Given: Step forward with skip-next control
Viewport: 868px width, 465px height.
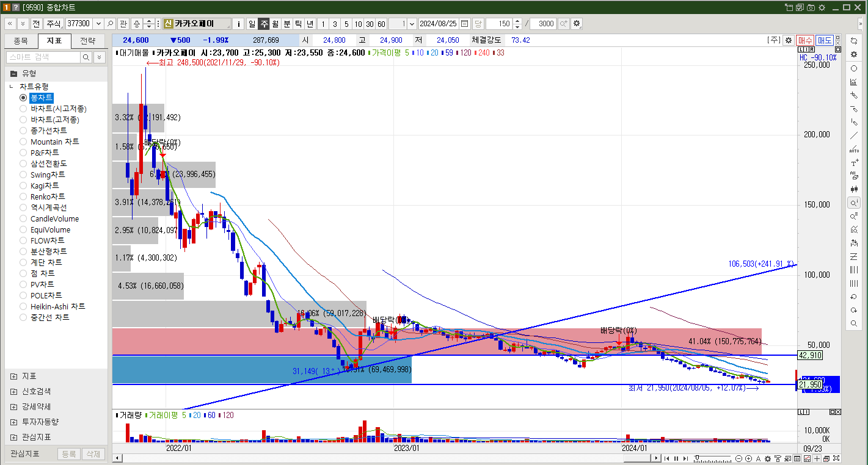Looking at the screenshot, I should tap(686, 458).
